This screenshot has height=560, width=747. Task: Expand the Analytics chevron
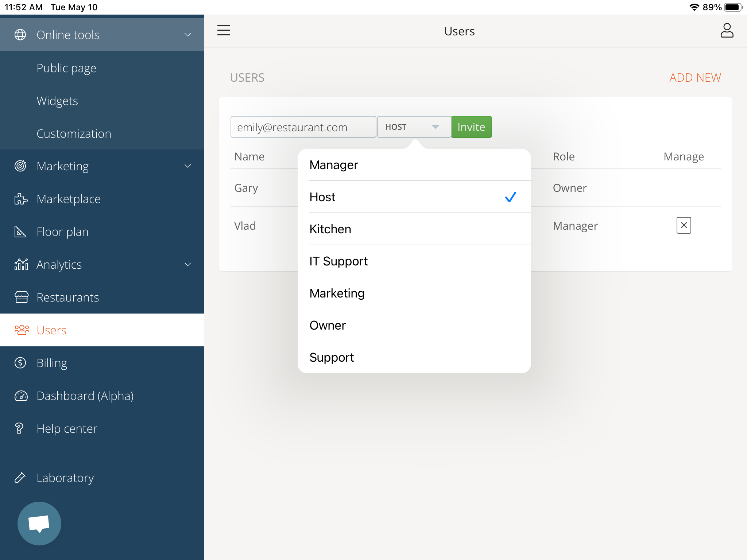(x=187, y=265)
